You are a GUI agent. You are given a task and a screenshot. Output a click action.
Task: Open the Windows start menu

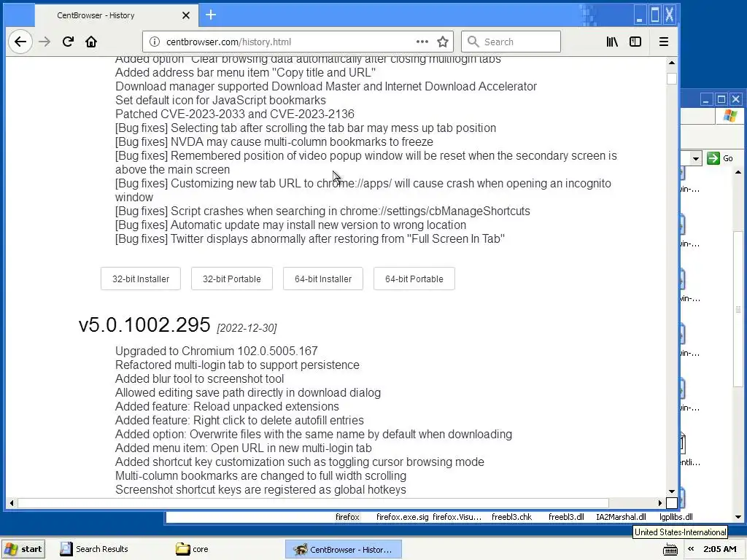click(x=23, y=549)
